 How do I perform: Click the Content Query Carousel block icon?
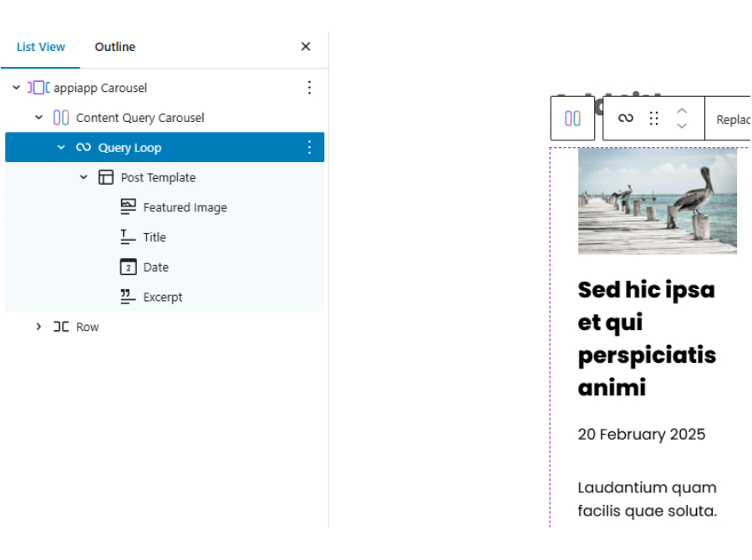click(x=61, y=118)
